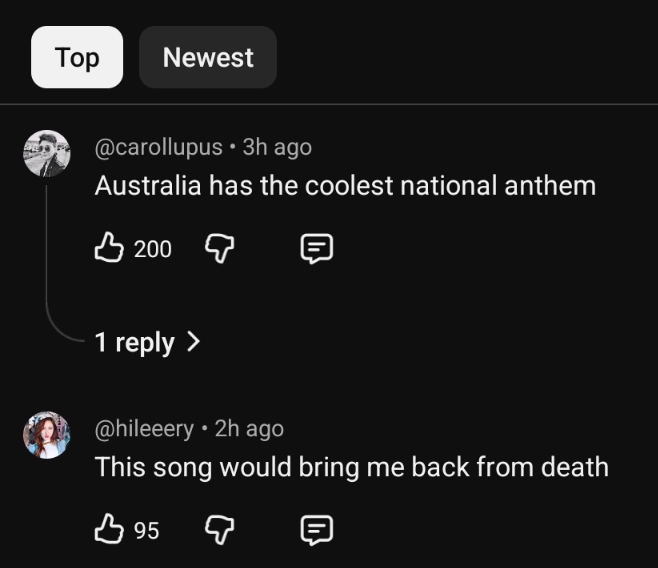
Task: Click the chevron next to 1 reply
Action: click(194, 342)
